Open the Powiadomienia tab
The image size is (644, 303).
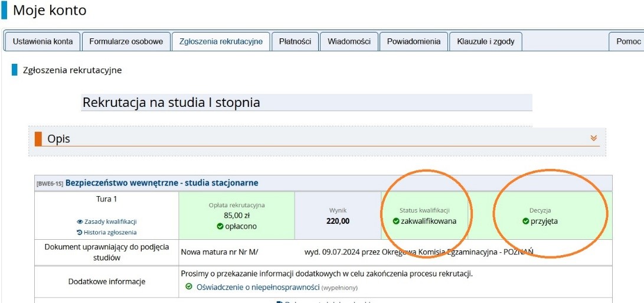pos(413,41)
